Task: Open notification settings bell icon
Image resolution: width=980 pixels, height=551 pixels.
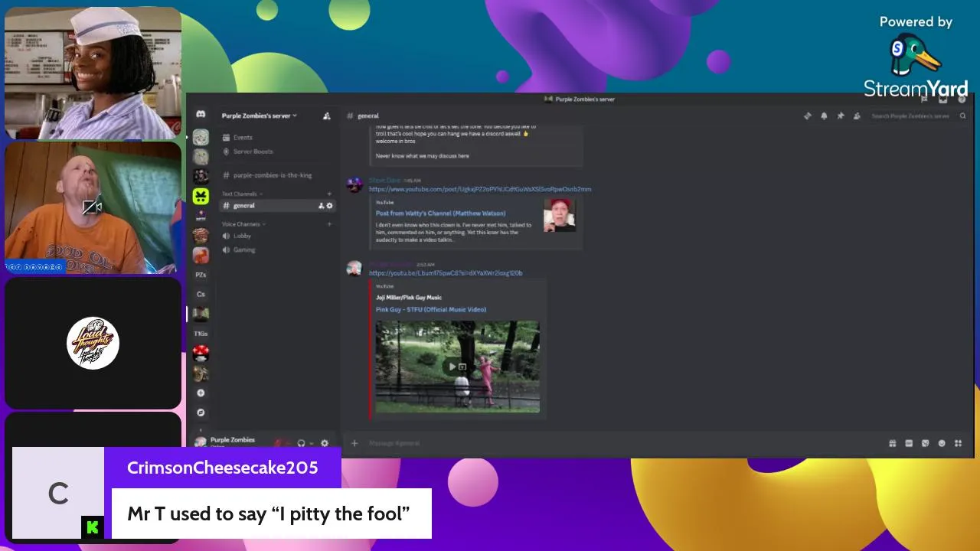Action: [824, 116]
